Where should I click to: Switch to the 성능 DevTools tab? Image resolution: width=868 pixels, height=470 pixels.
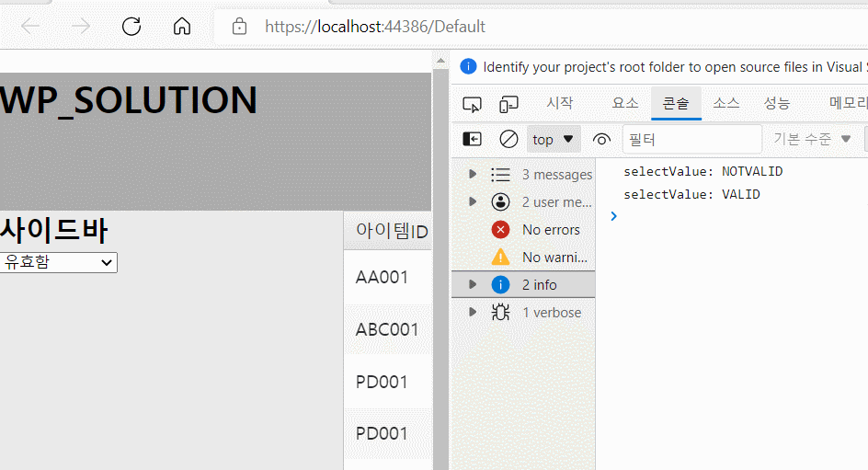point(777,103)
